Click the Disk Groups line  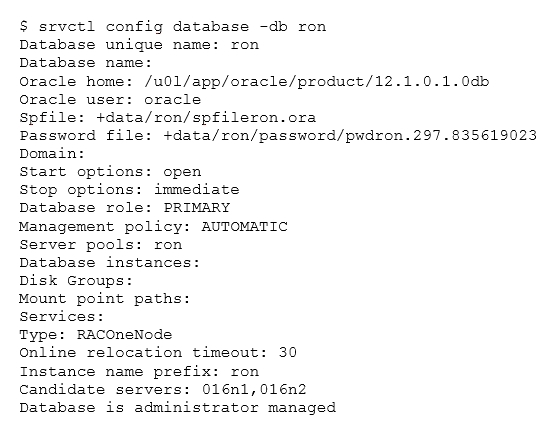pos(76,281)
